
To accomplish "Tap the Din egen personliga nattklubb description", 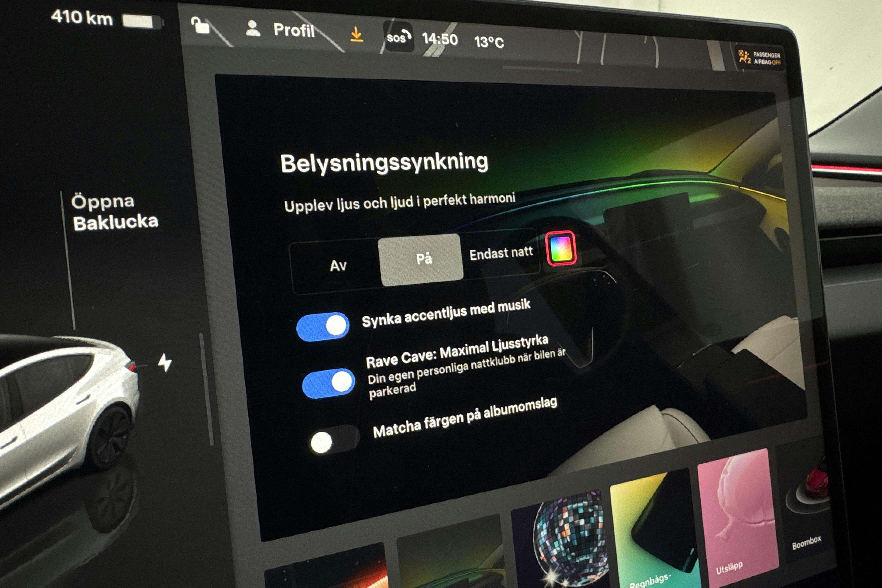I will (467, 374).
